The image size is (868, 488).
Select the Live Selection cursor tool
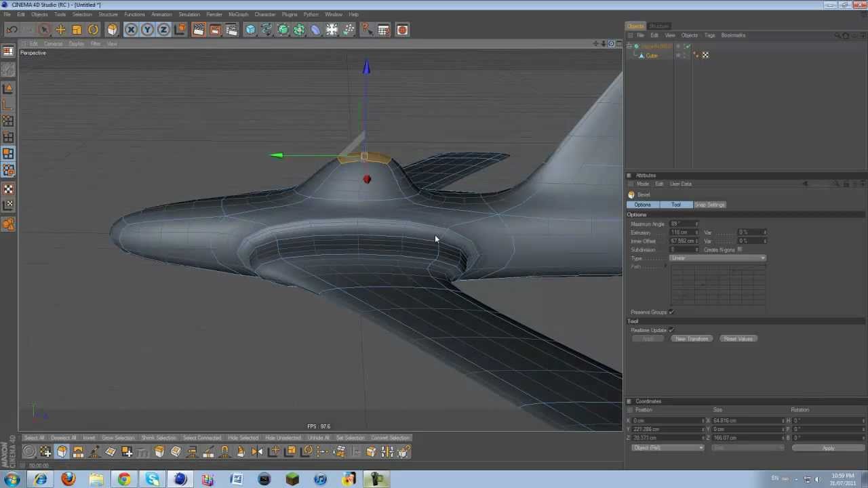pyautogui.click(x=44, y=30)
